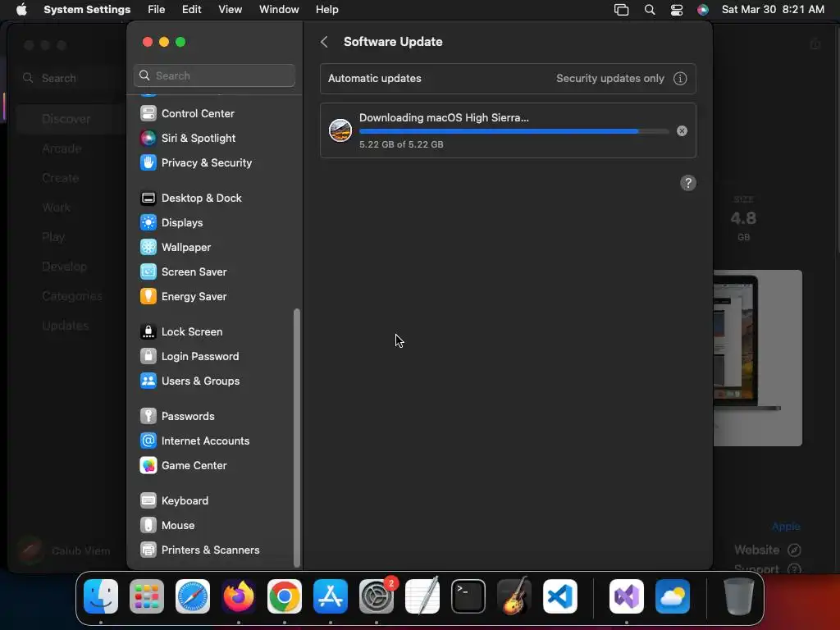
Task: Open Trash from the Dock
Action: (x=738, y=596)
